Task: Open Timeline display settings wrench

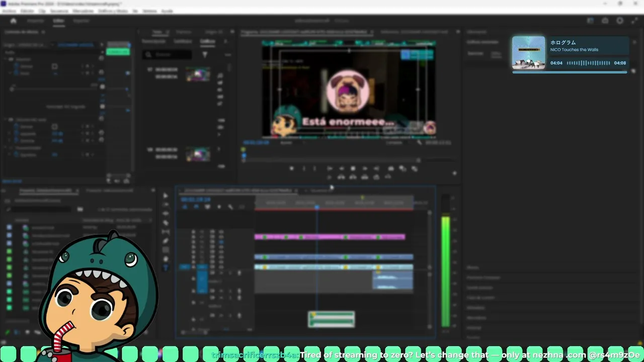Action: 230,207
